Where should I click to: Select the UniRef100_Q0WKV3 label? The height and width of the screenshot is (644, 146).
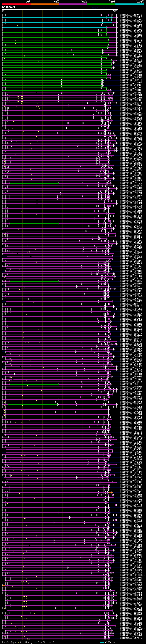131,221
